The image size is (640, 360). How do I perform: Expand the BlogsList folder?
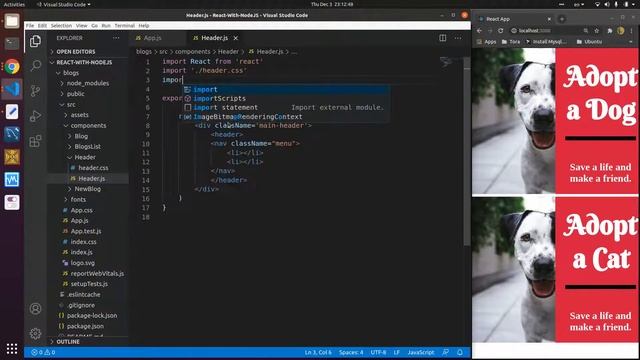point(87,147)
